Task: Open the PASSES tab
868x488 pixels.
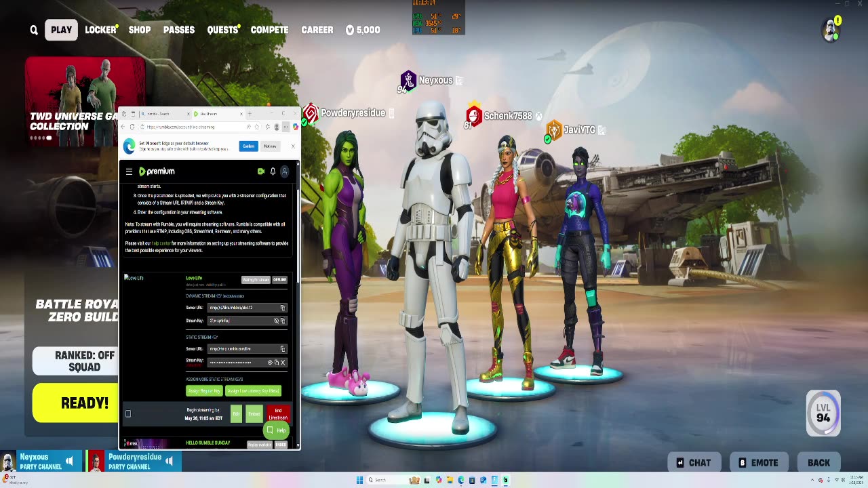Action: [x=179, y=30]
